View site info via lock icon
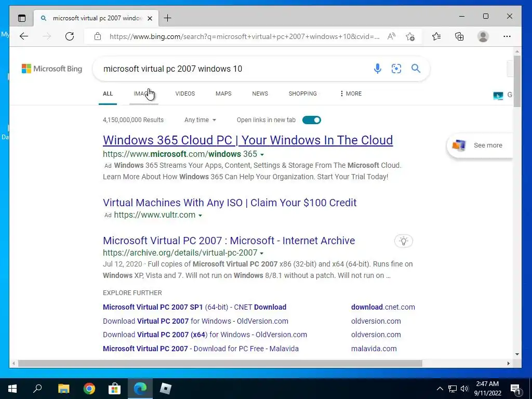 pyautogui.click(x=98, y=36)
